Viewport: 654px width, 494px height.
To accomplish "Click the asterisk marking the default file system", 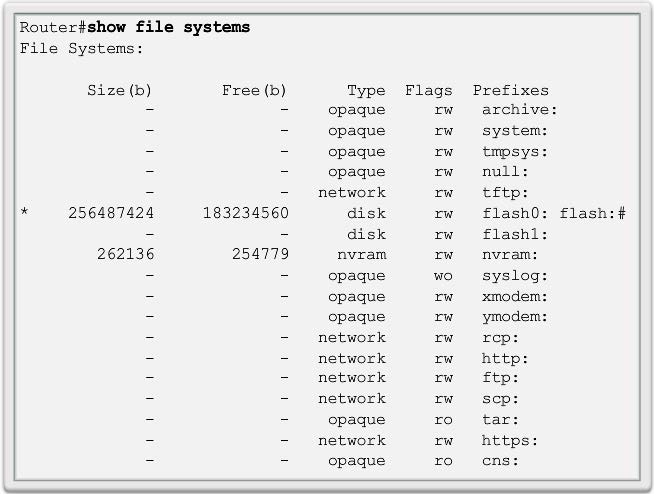I will tap(25, 213).
